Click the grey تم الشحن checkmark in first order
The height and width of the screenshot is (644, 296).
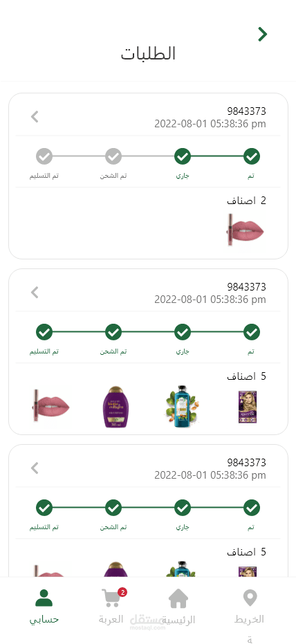tap(113, 156)
